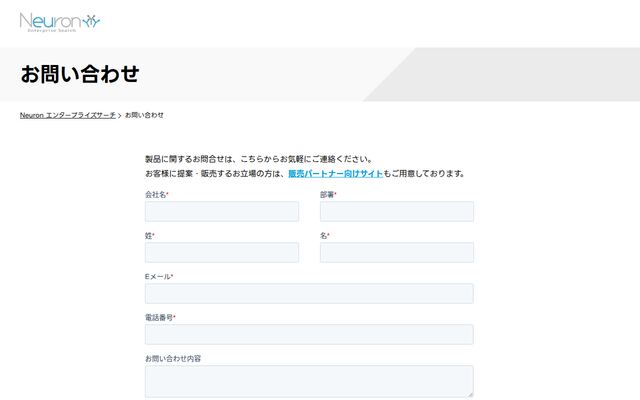The image size is (640, 400).
Task: Click the お問い合わせ内容 label text
Action: pyautogui.click(x=173, y=358)
